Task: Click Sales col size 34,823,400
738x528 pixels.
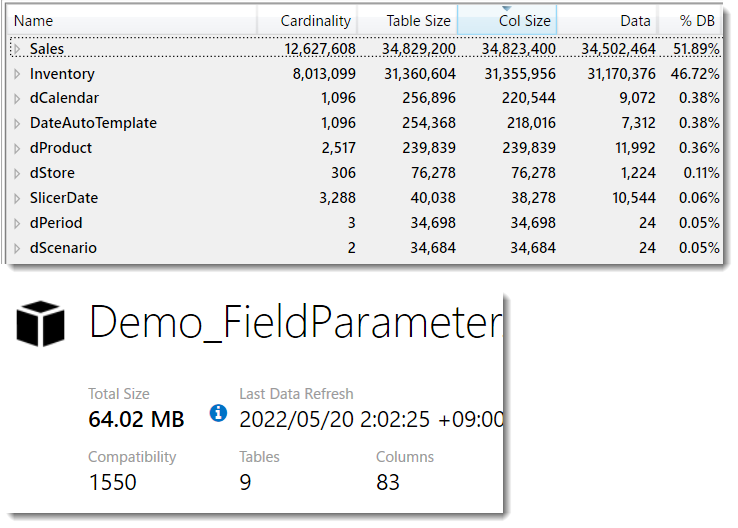Action: [519, 49]
